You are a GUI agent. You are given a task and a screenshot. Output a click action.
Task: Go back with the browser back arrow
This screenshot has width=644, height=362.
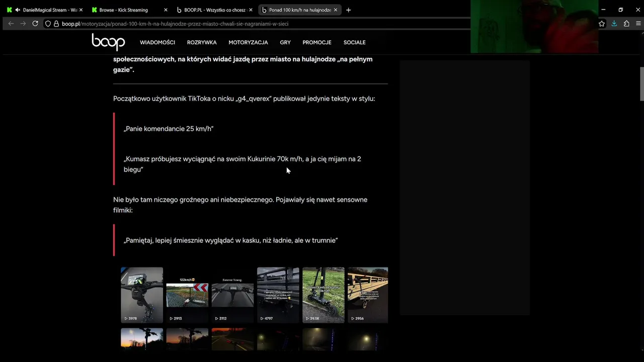[11, 24]
